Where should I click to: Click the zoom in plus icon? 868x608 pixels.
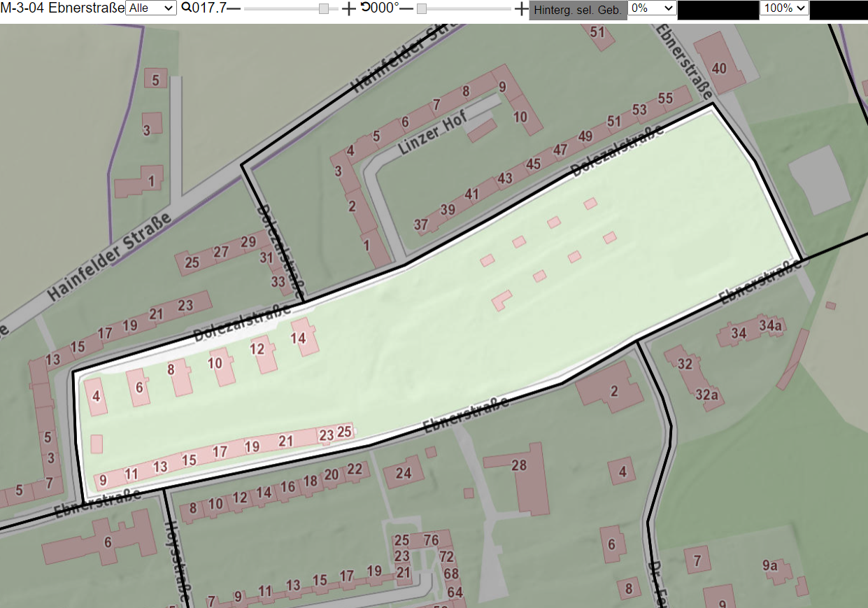348,9
